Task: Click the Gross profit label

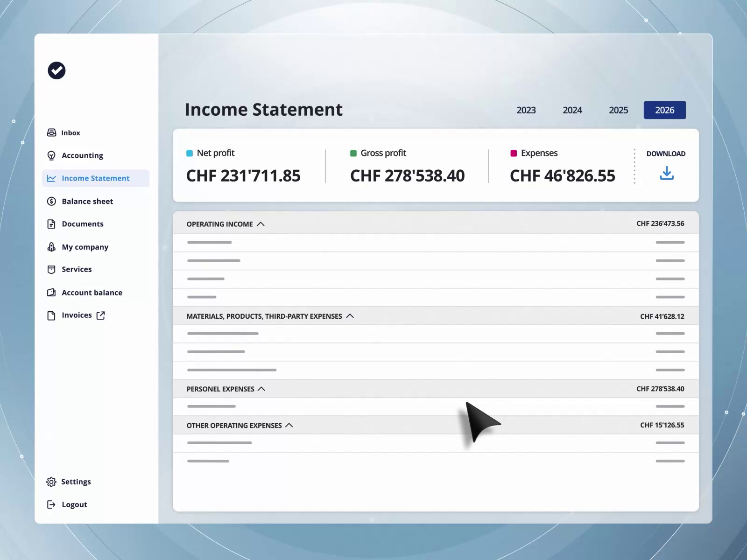Action: point(383,153)
